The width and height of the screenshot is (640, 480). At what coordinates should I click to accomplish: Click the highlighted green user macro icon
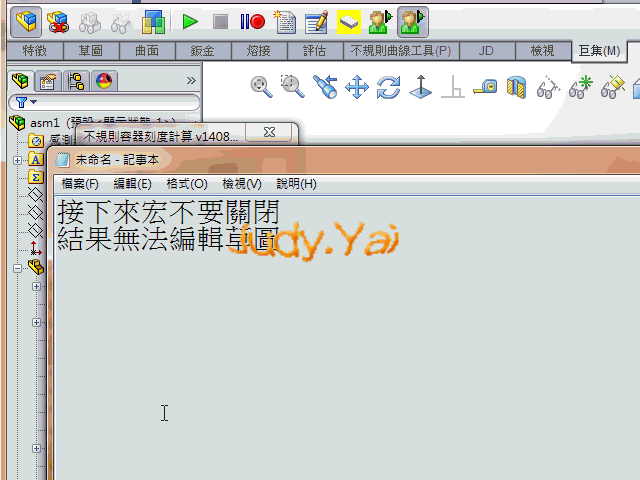point(413,22)
